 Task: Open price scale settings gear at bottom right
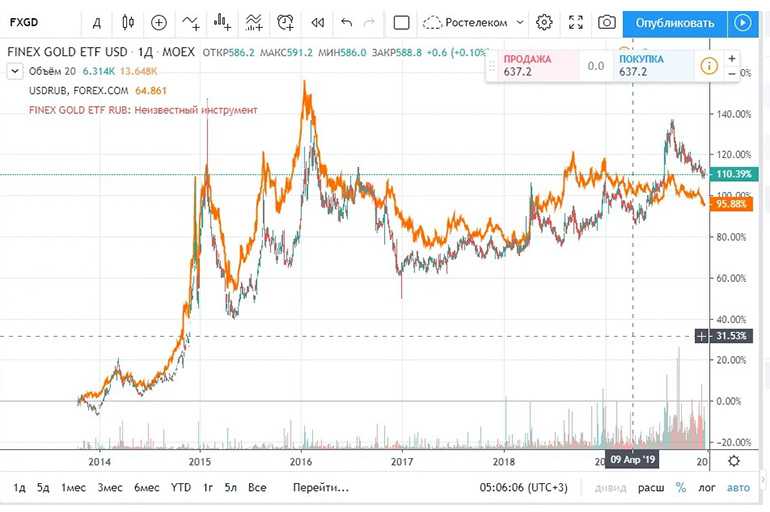[734, 461]
